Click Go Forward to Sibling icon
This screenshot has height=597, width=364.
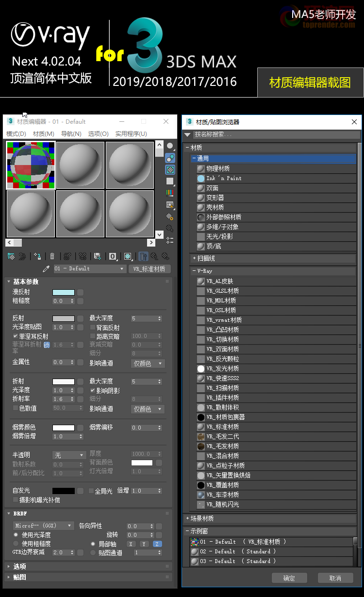165,256
